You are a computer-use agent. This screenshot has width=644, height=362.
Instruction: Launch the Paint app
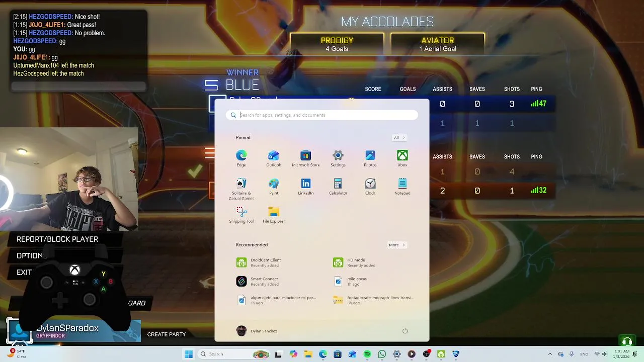(x=274, y=186)
